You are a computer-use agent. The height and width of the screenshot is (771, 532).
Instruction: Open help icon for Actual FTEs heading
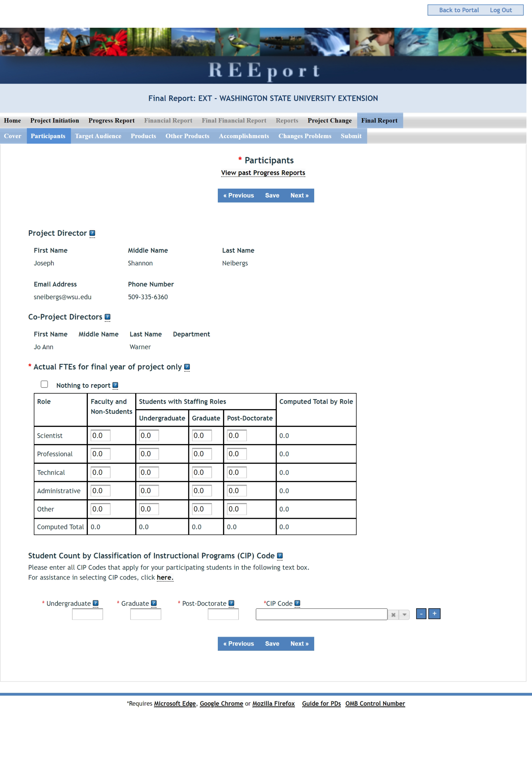[x=187, y=367]
